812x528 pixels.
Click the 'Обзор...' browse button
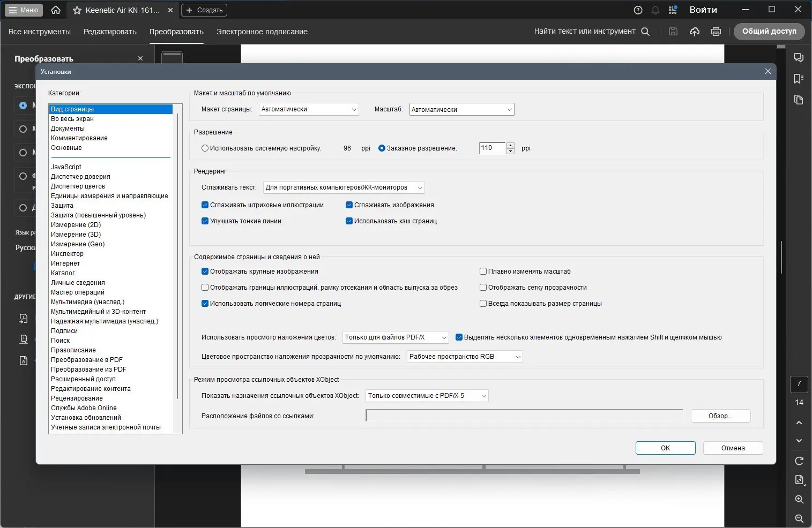(x=720, y=416)
